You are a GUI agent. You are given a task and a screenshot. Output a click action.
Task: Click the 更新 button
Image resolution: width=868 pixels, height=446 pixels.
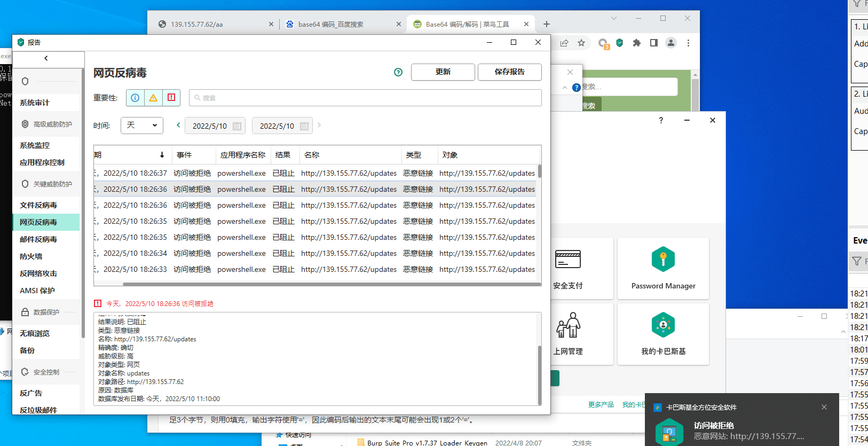point(443,72)
